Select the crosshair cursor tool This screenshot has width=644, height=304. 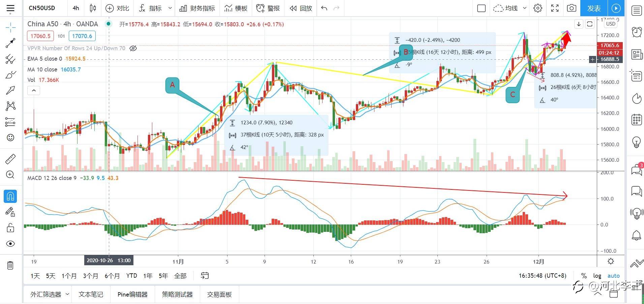click(10, 27)
